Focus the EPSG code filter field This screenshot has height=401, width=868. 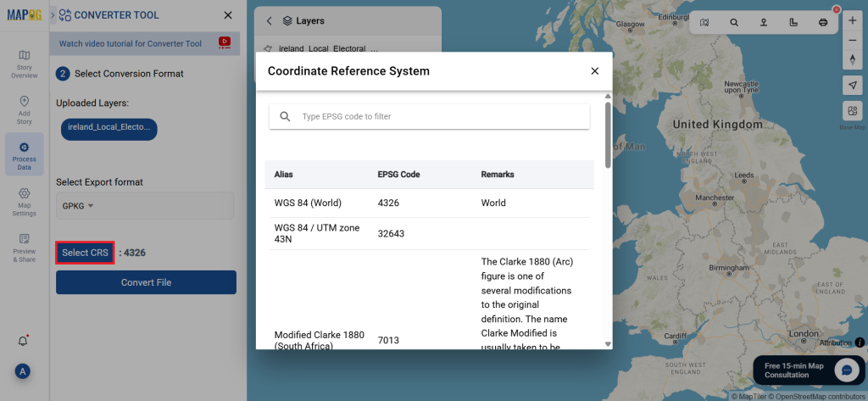point(430,117)
